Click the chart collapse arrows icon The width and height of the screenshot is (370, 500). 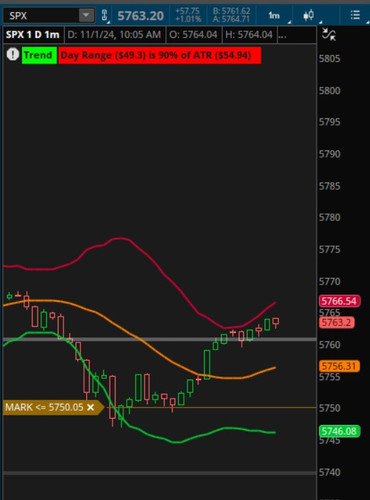[329, 34]
